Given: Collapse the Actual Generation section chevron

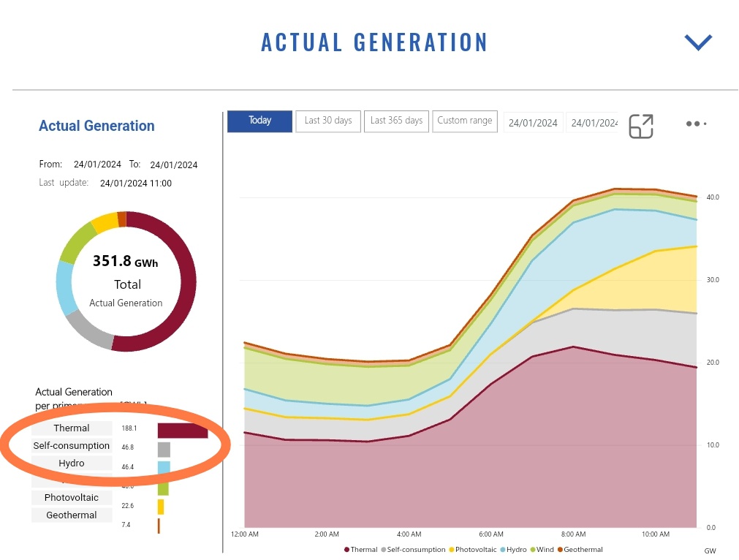Looking at the screenshot, I should (x=698, y=42).
